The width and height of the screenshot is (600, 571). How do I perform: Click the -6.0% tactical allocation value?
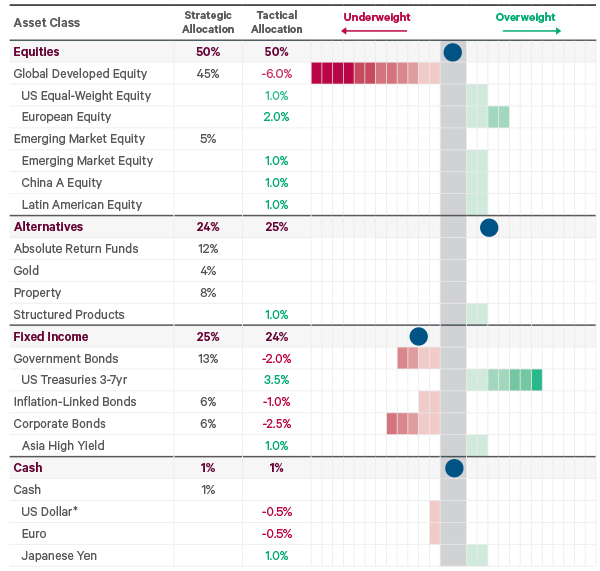[276, 74]
